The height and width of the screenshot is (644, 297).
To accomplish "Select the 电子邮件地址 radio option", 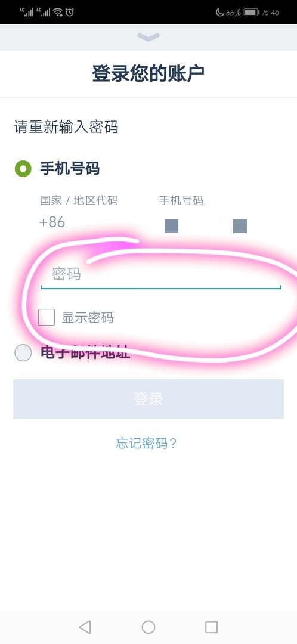I will tap(23, 353).
